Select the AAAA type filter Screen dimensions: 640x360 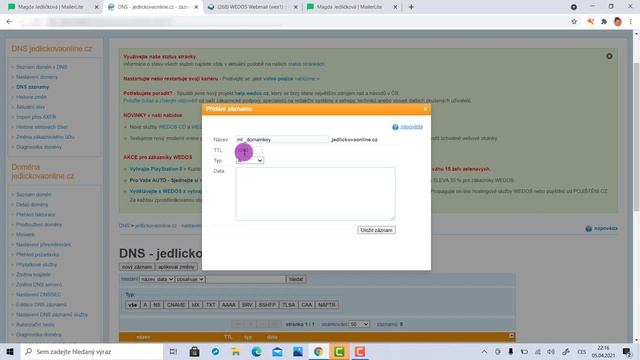click(229, 305)
